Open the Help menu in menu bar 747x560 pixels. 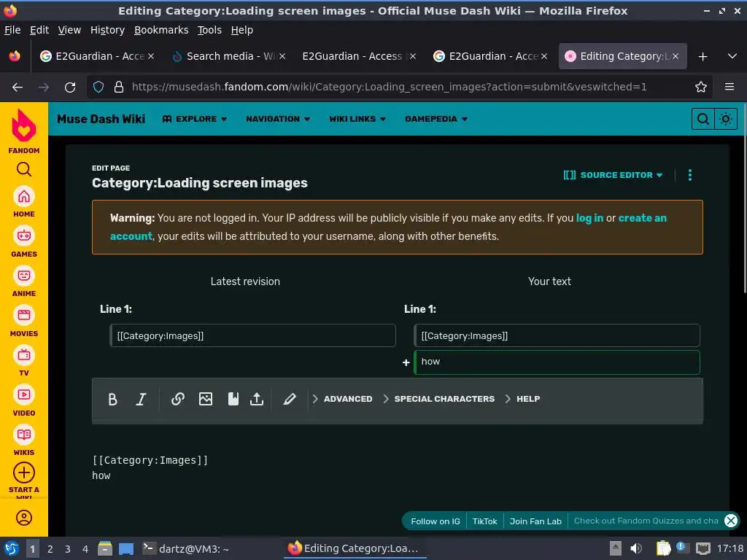242,30
